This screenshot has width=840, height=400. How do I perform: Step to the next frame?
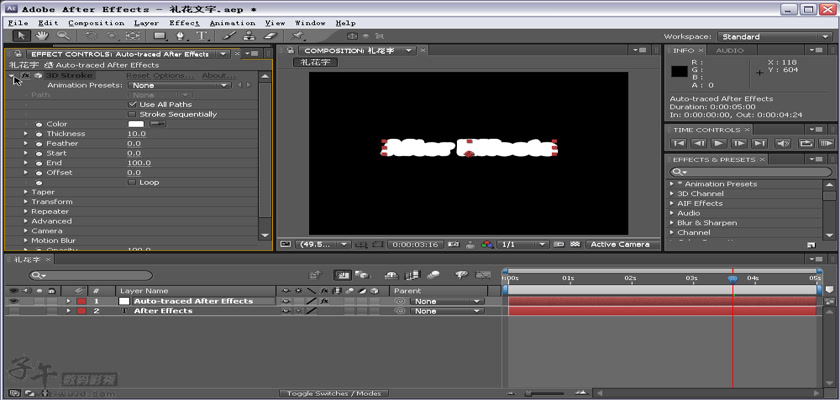pos(739,143)
